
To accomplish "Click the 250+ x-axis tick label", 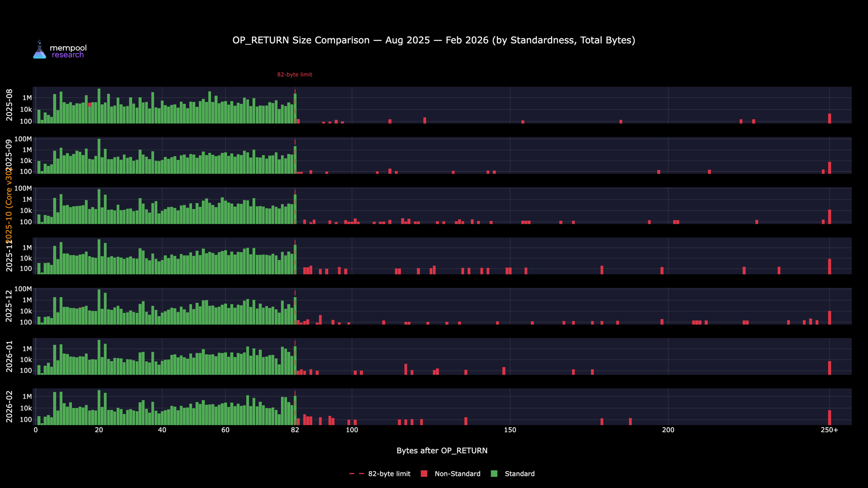I will coord(829,430).
